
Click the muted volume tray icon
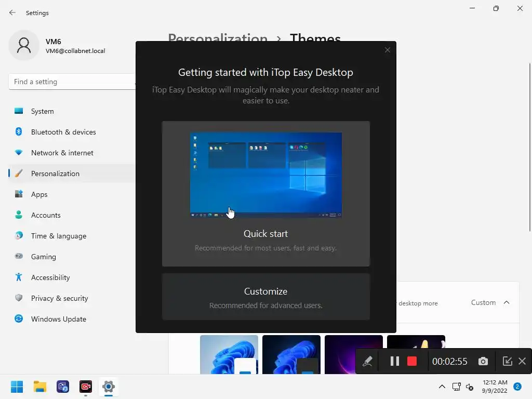point(470,387)
